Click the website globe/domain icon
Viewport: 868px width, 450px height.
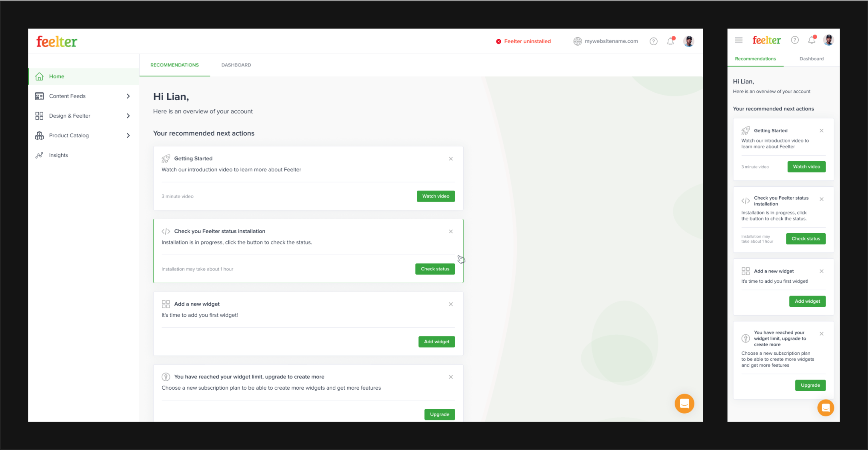click(x=576, y=41)
